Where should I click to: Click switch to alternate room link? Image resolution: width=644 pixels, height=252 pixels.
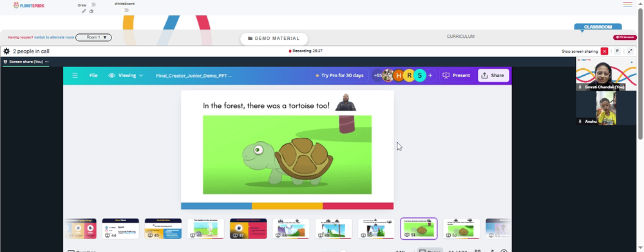(54, 37)
